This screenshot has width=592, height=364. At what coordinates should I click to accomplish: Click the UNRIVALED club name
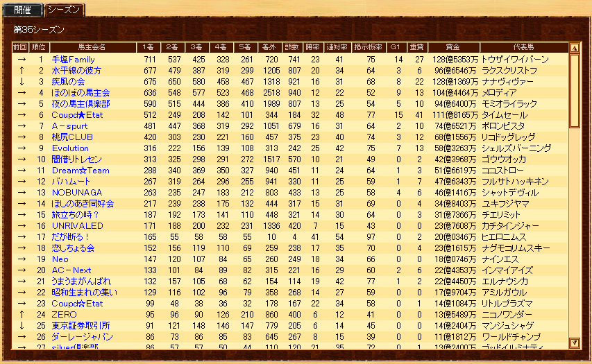(x=78, y=226)
